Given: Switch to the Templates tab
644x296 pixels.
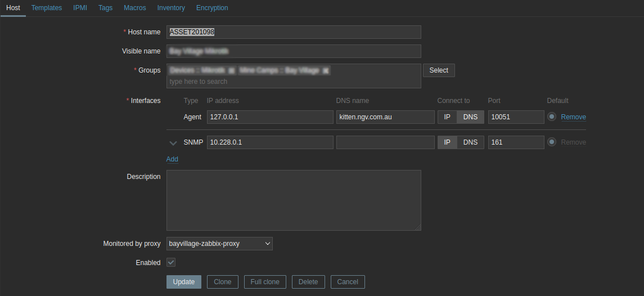Looking at the screenshot, I should (x=47, y=8).
